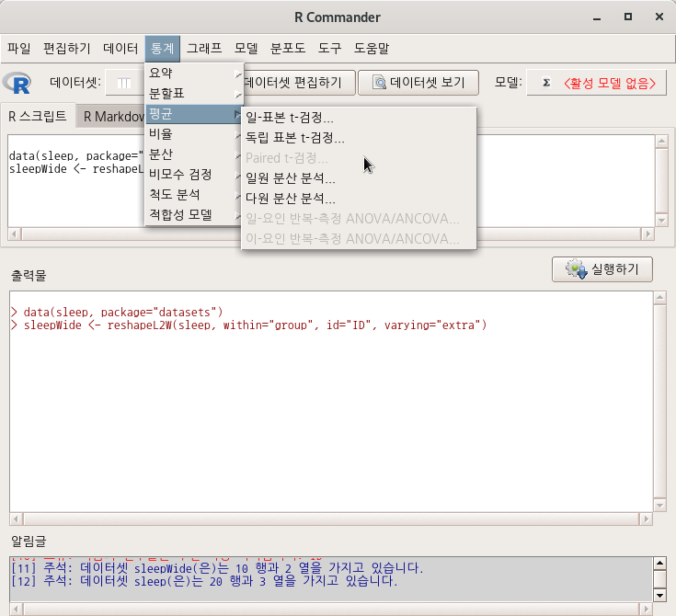Open the 도구 menu
This screenshot has width=676, height=616.
point(330,48)
